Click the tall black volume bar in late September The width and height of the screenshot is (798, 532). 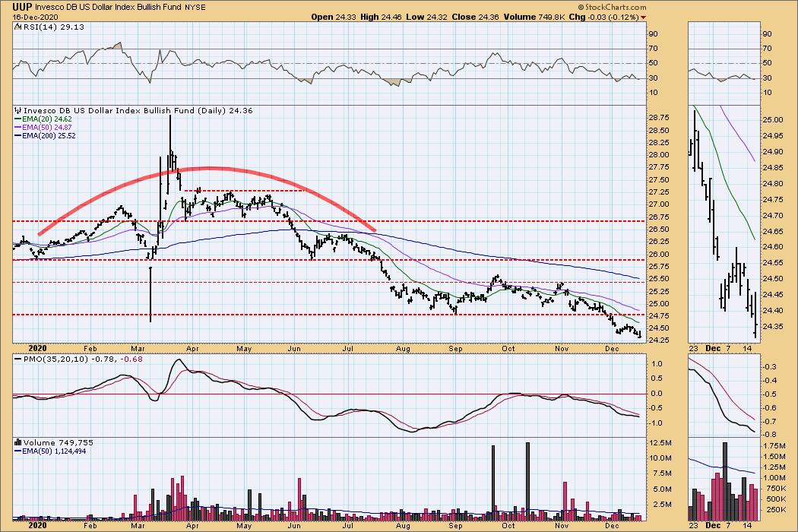point(493,483)
